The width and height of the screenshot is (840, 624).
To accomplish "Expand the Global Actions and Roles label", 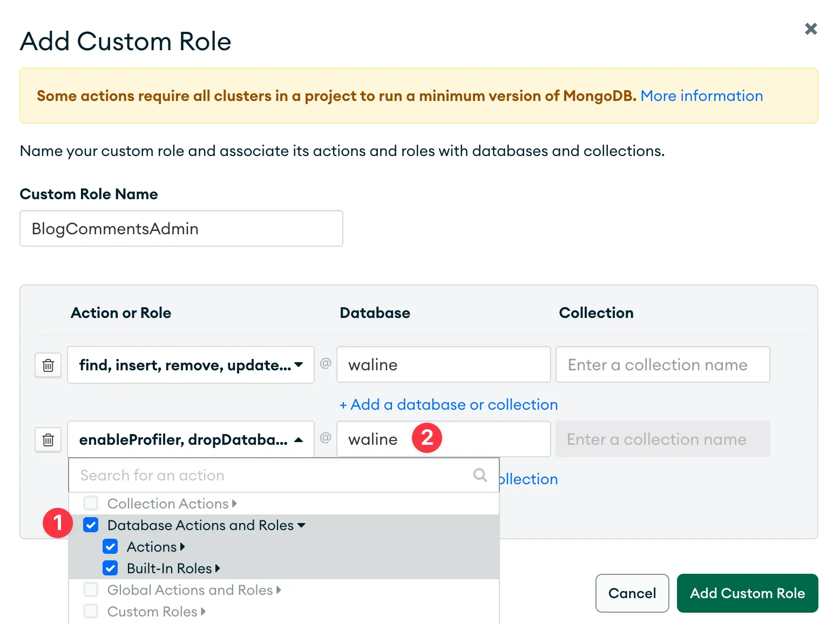I will [194, 590].
